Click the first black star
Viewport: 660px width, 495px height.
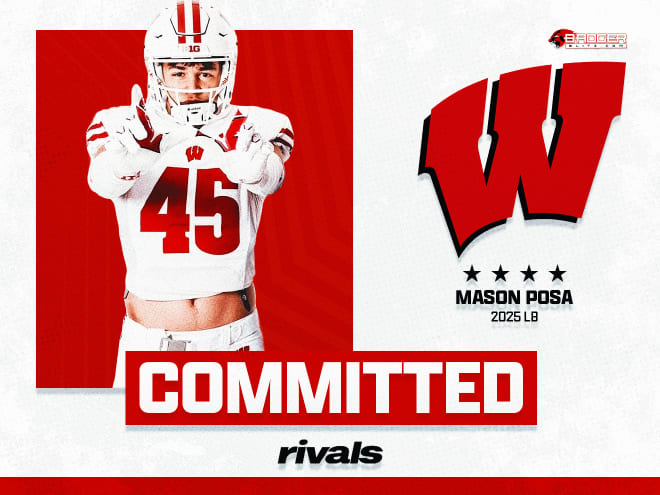click(472, 274)
